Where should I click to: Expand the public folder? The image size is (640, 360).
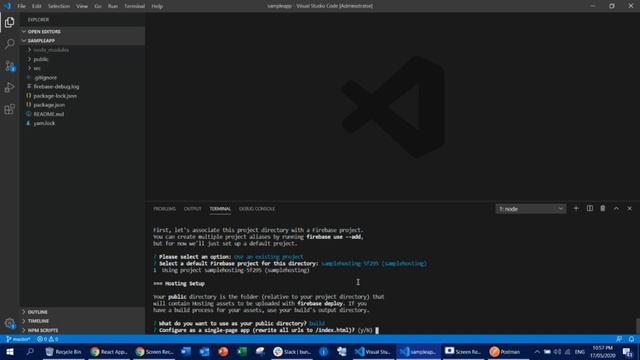tap(82, 59)
